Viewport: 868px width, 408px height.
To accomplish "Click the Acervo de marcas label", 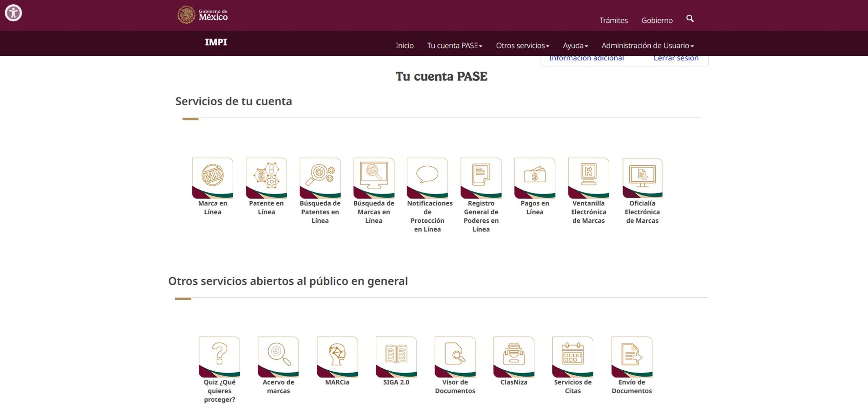I will tap(278, 386).
